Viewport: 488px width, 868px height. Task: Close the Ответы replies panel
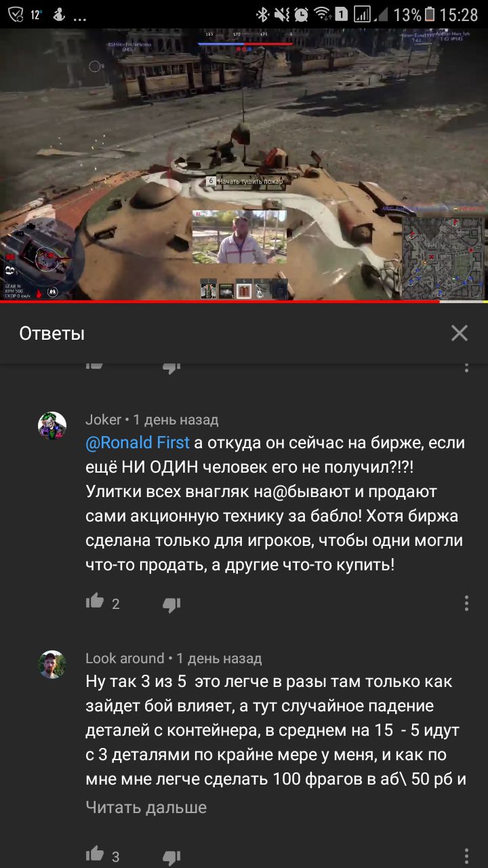460,333
